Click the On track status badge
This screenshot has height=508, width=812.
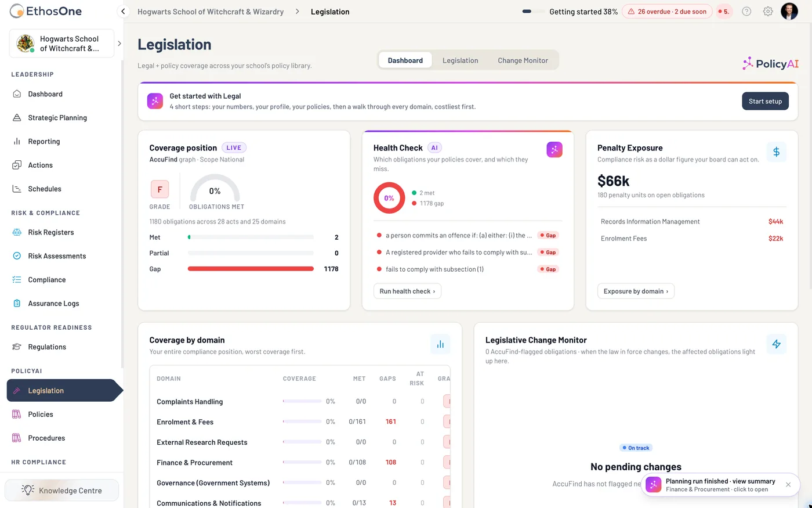click(x=636, y=448)
